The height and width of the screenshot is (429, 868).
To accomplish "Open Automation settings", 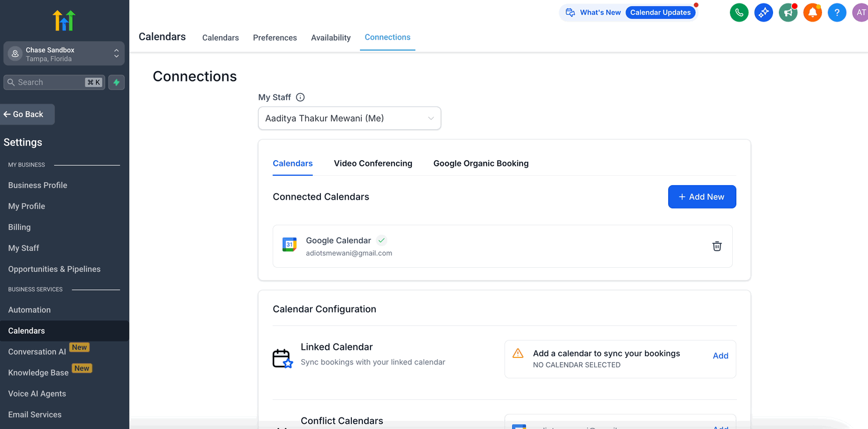I will tap(29, 310).
